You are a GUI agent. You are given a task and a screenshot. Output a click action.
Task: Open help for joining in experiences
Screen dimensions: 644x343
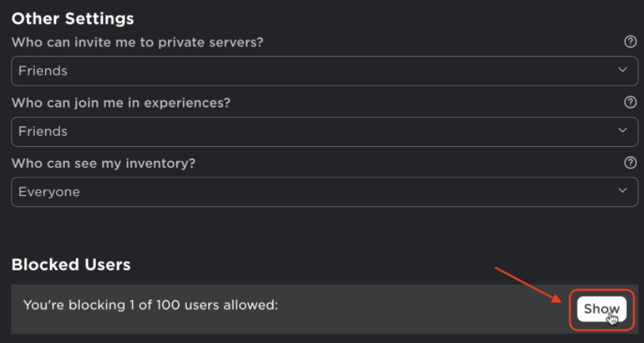click(x=630, y=102)
